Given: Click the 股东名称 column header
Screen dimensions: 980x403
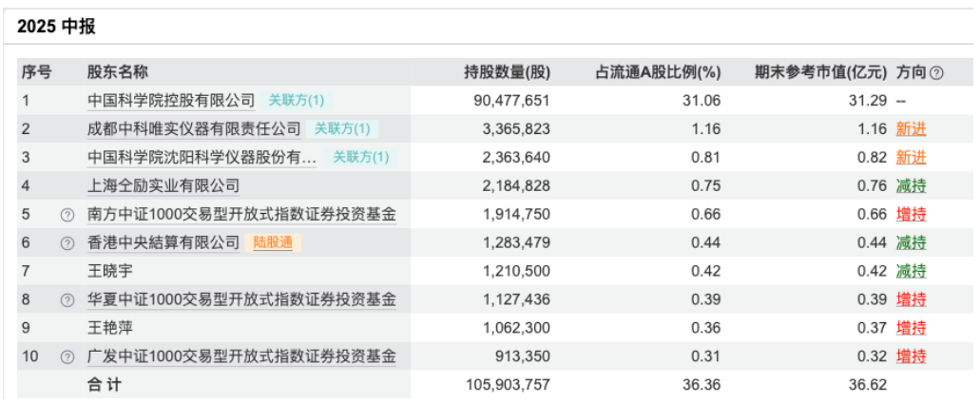Looking at the screenshot, I should click(118, 72).
